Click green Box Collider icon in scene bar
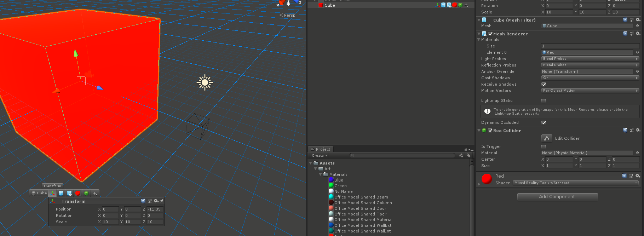Viewport: 644px width, 236px height. pyautogui.click(x=86, y=193)
